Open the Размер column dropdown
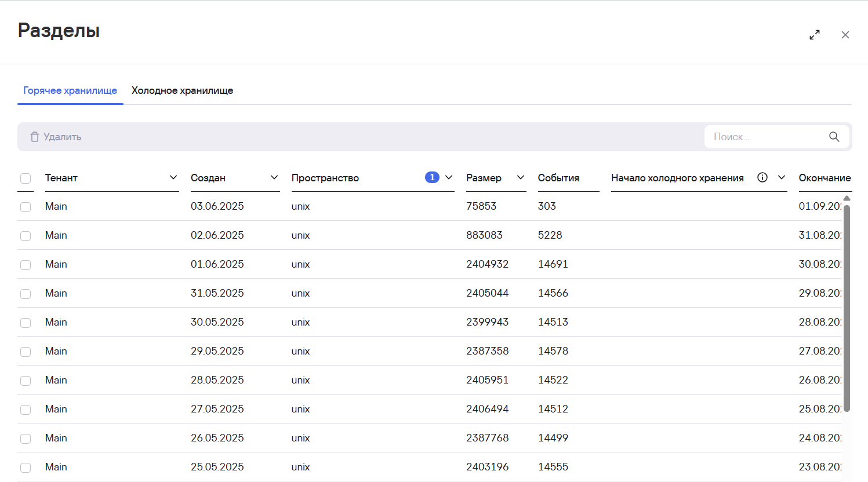868x482 pixels. [x=521, y=177]
